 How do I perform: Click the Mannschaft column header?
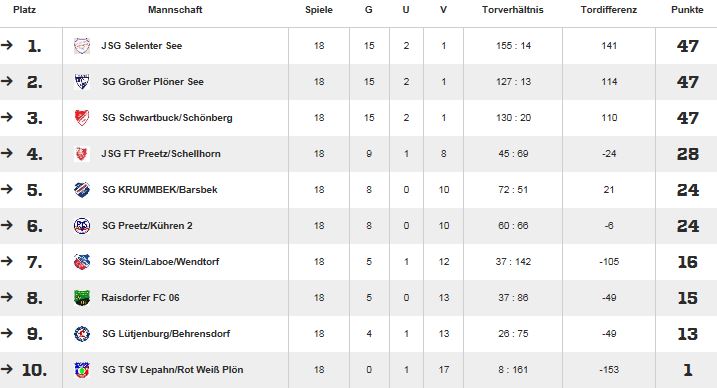(175, 10)
